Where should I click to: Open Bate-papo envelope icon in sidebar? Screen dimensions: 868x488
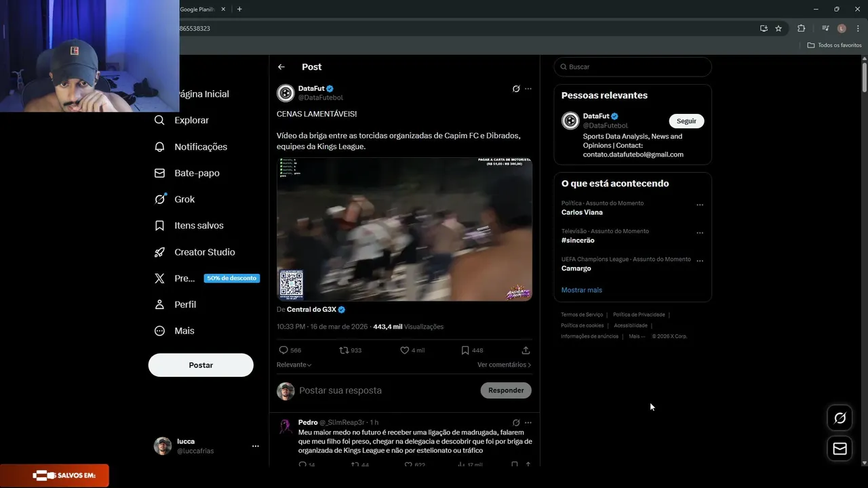click(x=159, y=173)
